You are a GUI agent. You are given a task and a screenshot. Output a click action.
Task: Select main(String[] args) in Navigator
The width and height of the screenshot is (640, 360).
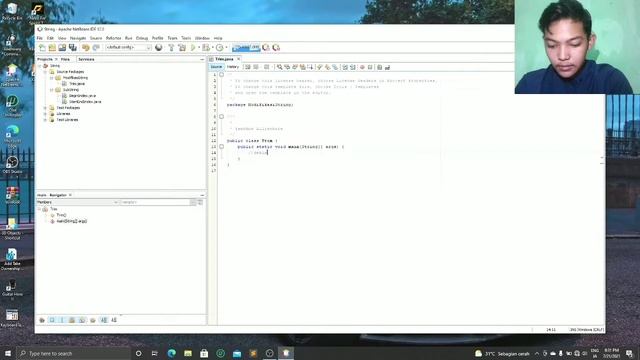click(71, 221)
